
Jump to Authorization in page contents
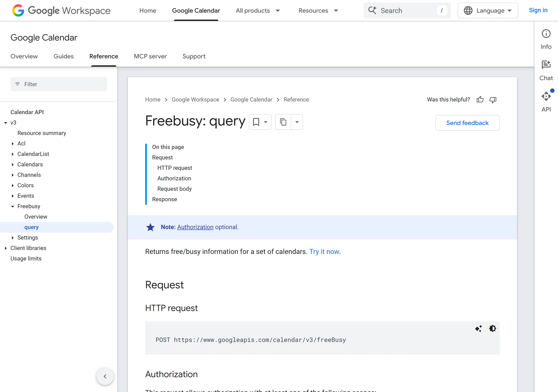click(x=174, y=178)
